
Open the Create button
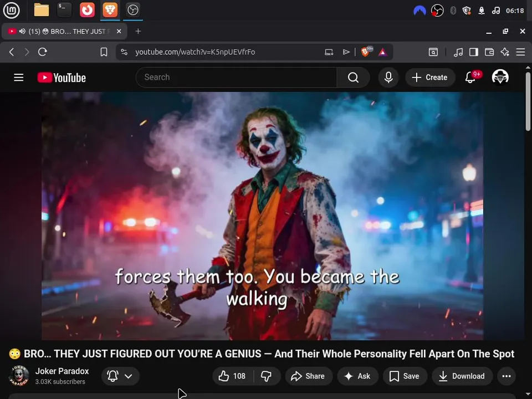(430, 78)
